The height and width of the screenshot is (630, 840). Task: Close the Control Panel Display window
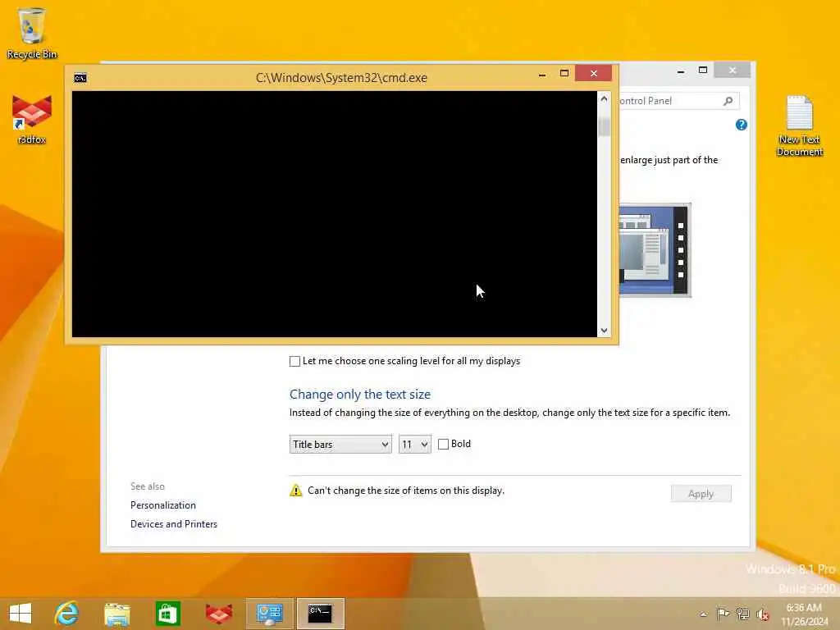[733, 71]
